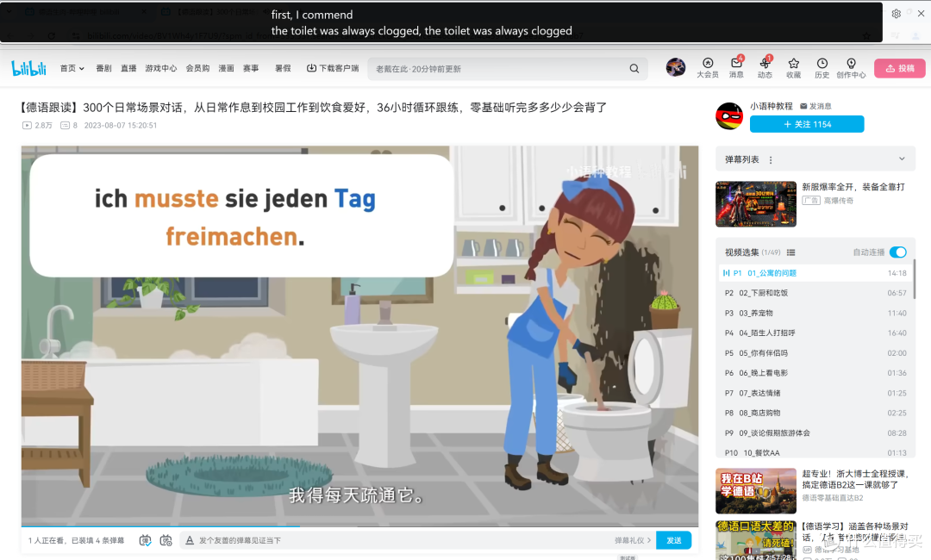Open 会员购 navigation item
931x560 pixels.
point(197,68)
